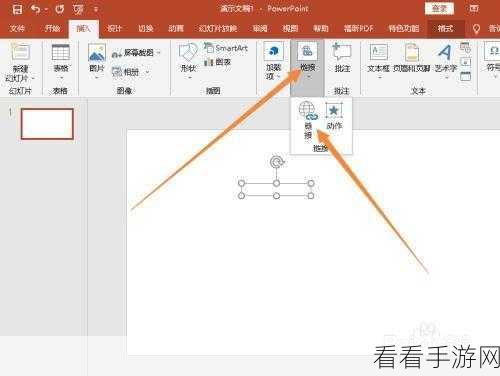Click the 帮助 tab
Image resolution: width=500 pixels, height=376 pixels.
321,28
